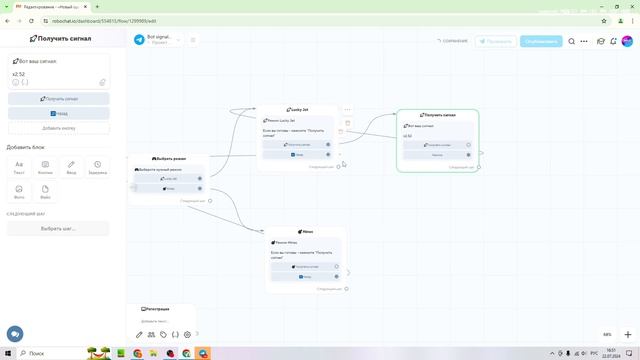Open the browser tab list arrow

click(6, 7)
